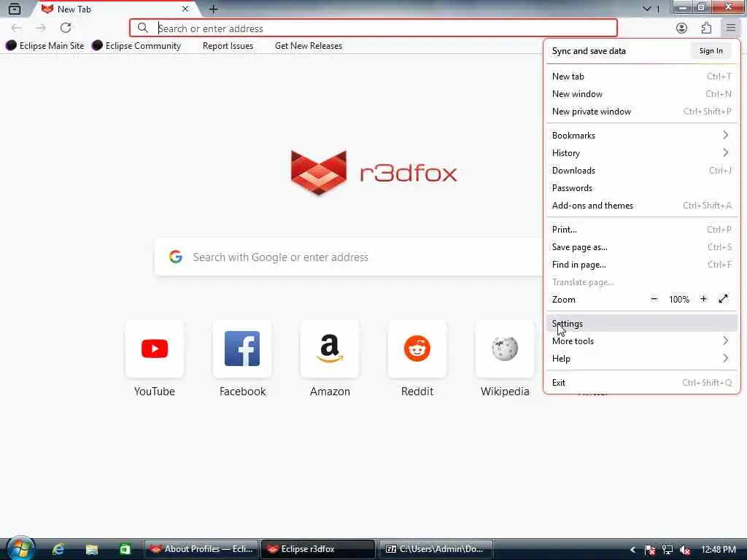
Task: Open Get New Releases bookmark
Action: click(309, 46)
